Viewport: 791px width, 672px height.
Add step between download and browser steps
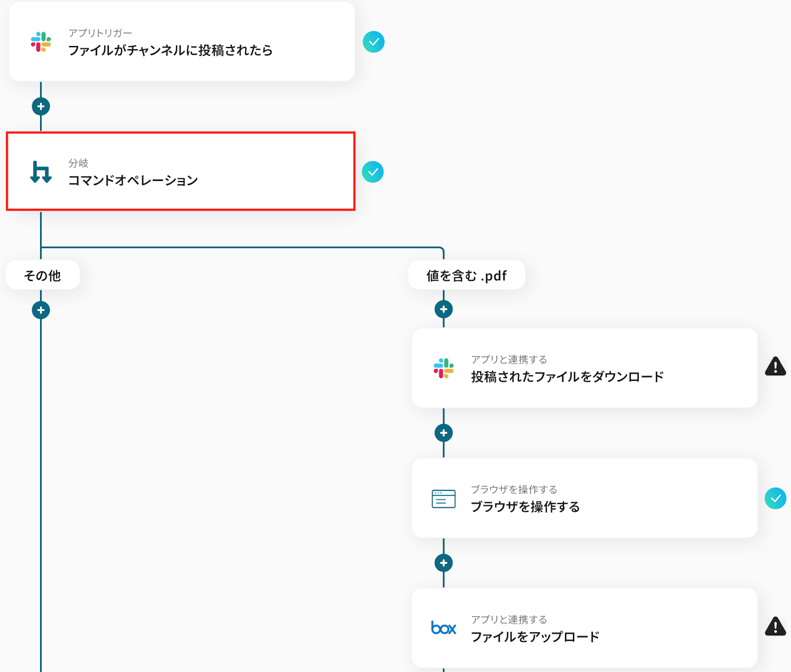[443, 433]
